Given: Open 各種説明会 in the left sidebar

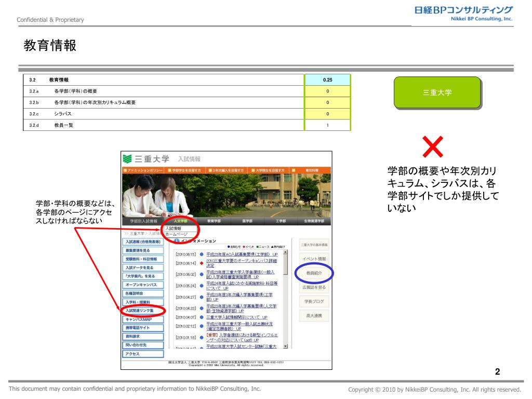Looking at the screenshot, I should [x=143, y=294].
